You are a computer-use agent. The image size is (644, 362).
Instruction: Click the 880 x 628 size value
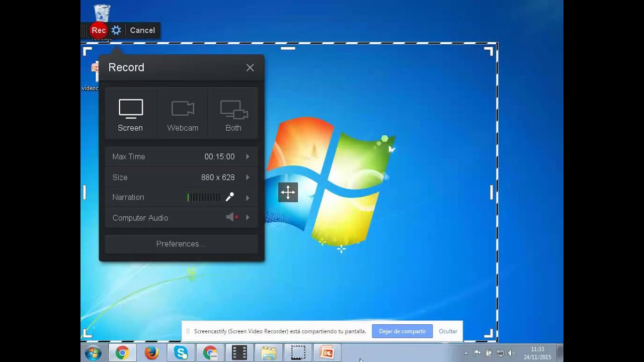click(x=218, y=177)
